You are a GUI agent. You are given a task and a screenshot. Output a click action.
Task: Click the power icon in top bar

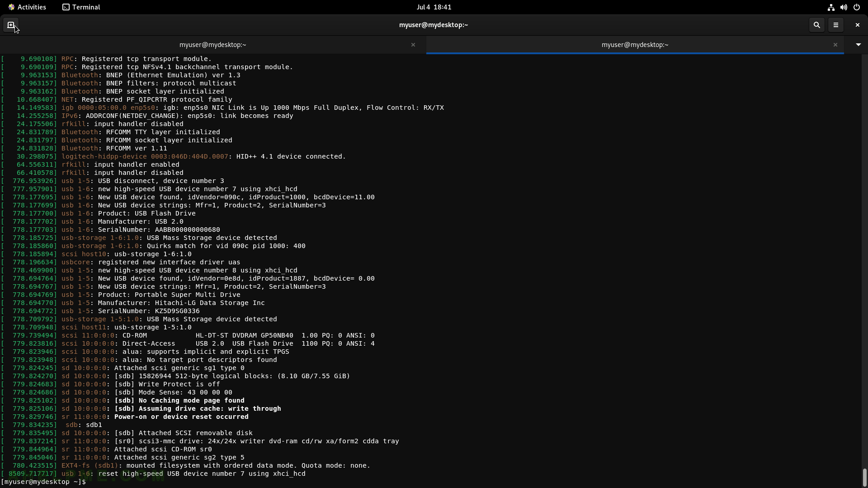pyautogui.click(x=856, y=7)
